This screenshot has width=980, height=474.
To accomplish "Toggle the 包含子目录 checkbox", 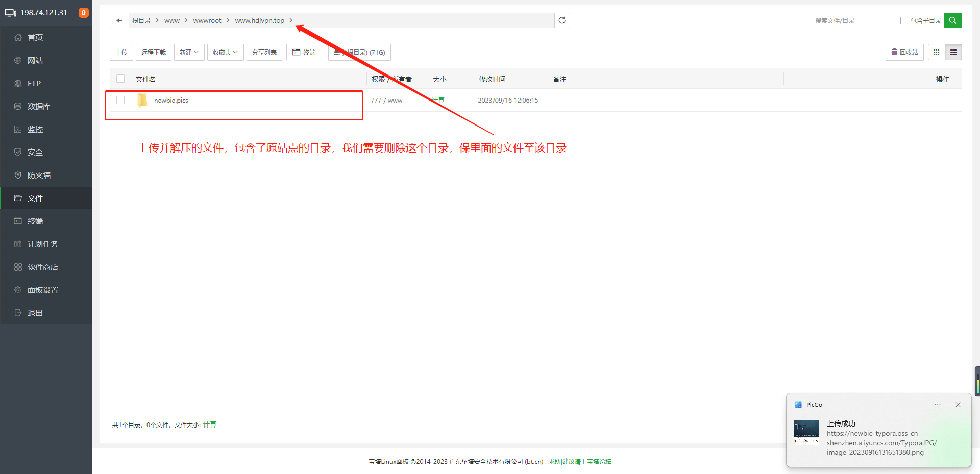I will [x=904, y=20].
